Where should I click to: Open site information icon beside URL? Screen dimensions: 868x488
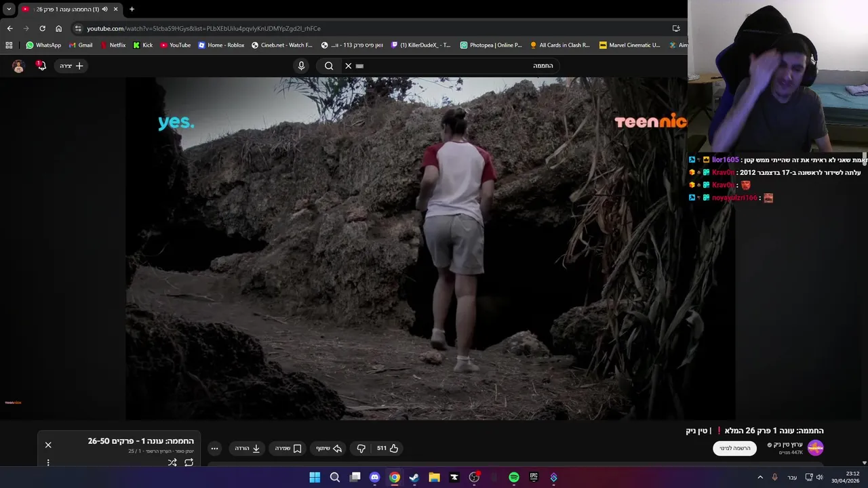78,28
